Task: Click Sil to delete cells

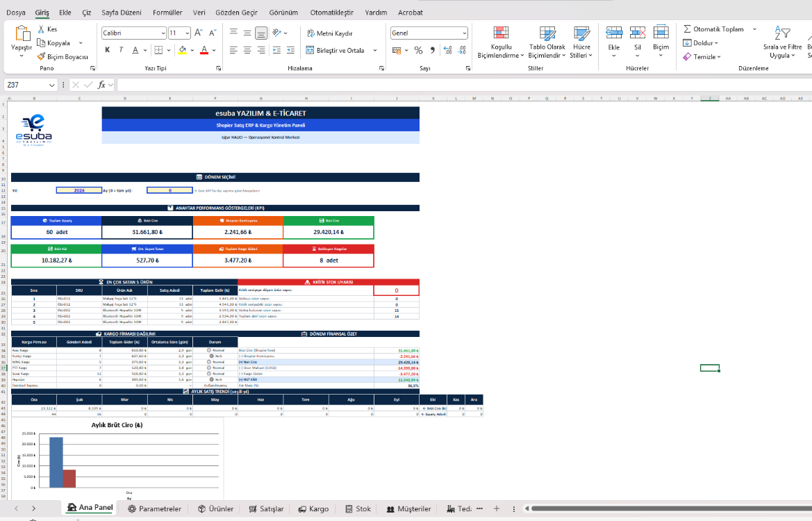Action: [638, 42]
